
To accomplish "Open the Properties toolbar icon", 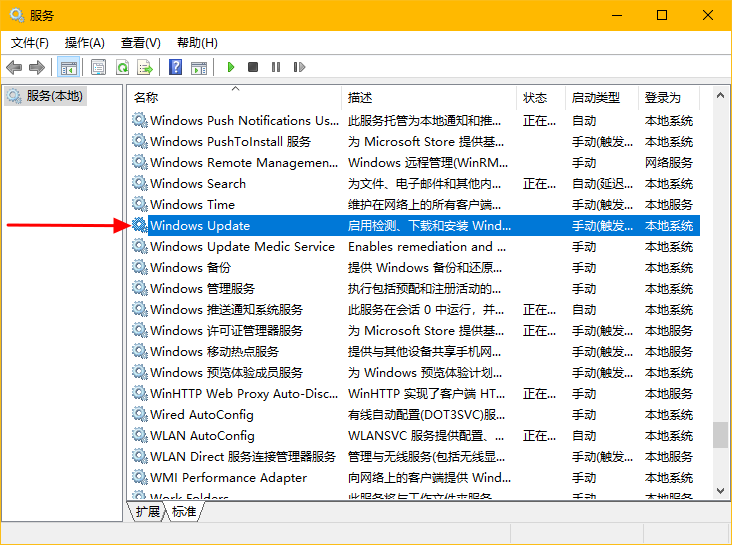I will coord(98,67).
